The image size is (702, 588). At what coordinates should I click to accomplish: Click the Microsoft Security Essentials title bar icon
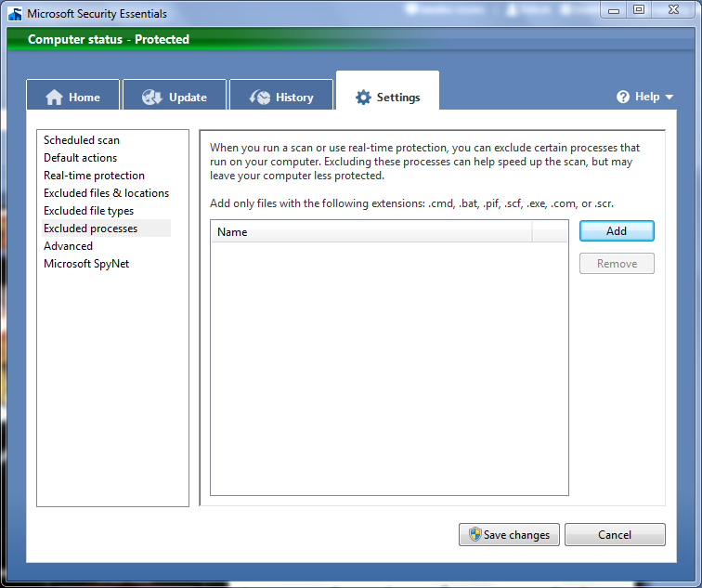(15, 14)
